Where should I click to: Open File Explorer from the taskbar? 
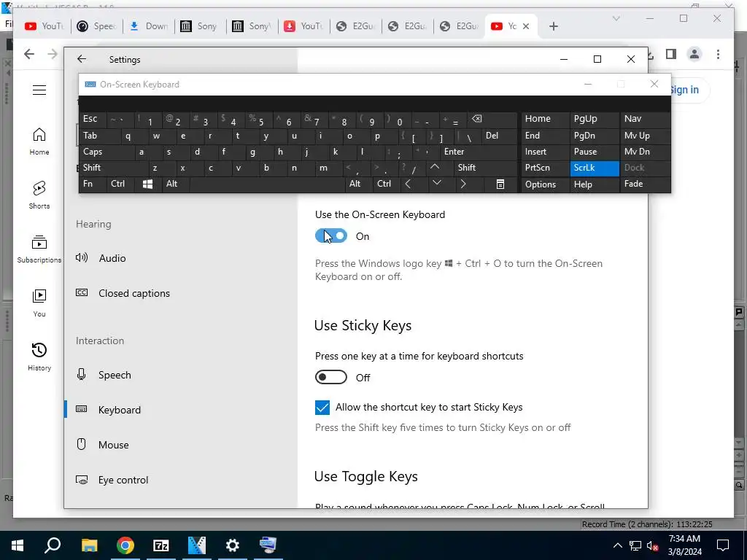tap(89, 545)
